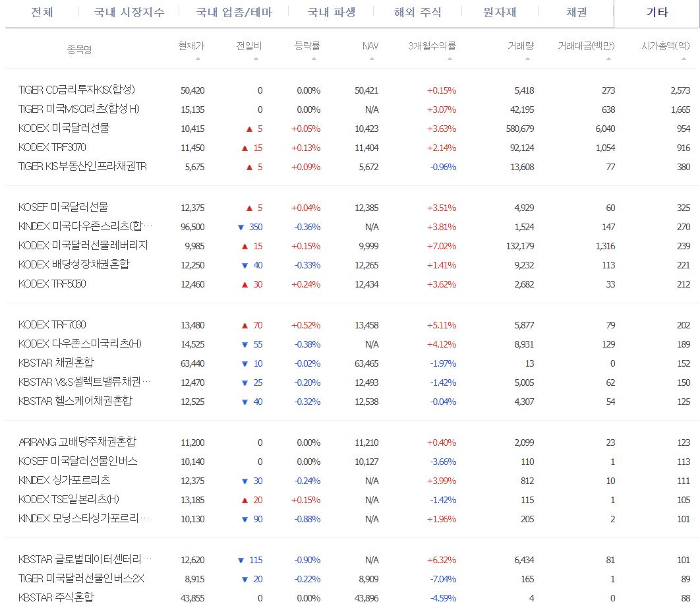Click the 시가총액(억) column header
Image resolution: width=700 pixels, height=610 pixels.
click(x=665, y=46)
